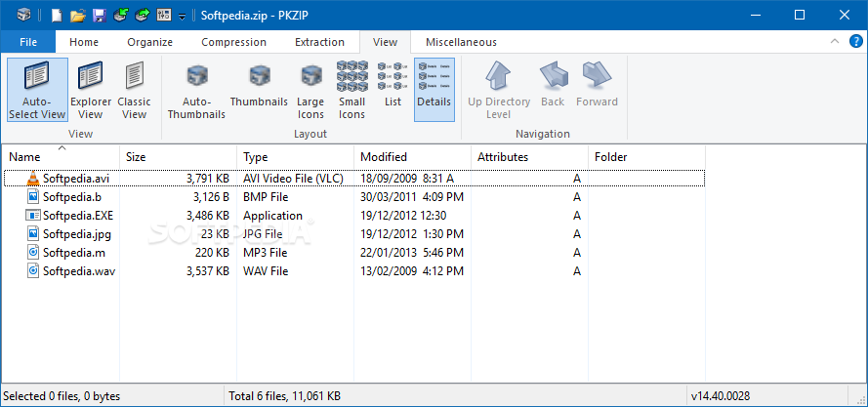The height and width of the screenshot is (407, 868).
Task: Choose Details layout
Action: coord(434,90)
